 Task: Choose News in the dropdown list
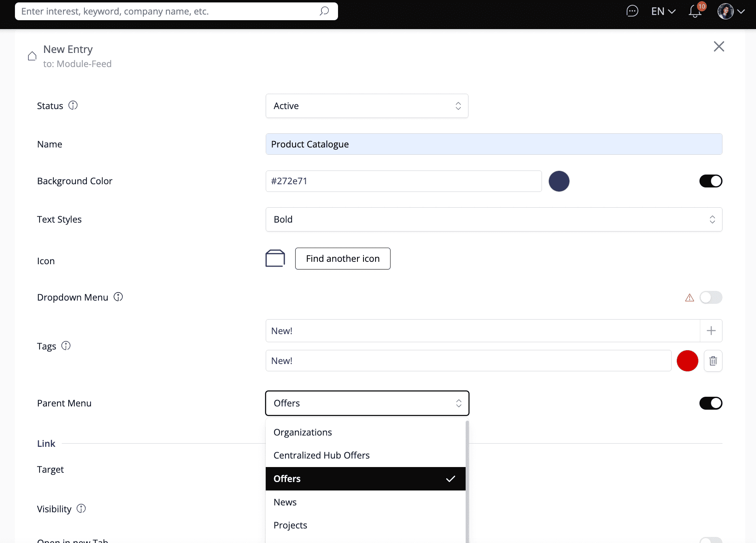(x=285, y=502)
